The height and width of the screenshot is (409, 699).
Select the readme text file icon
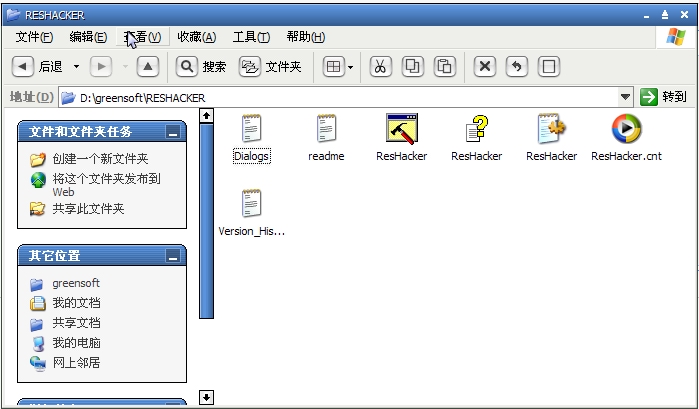(326, 128)
